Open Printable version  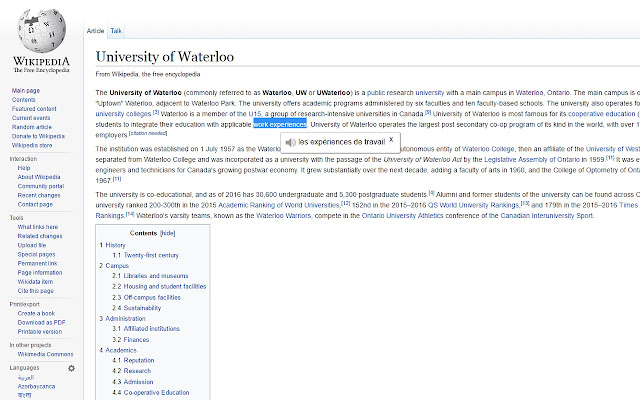[40, 332]
